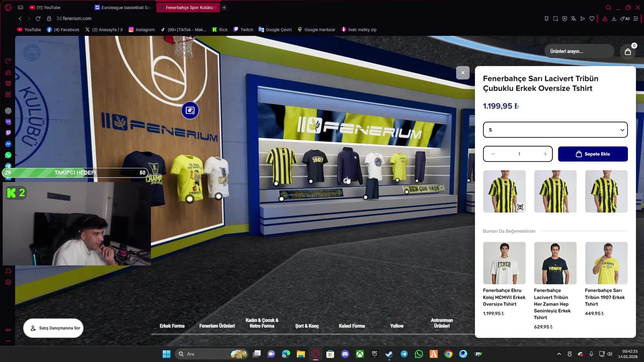Increase quantity with the plus button

tap(545, 154)
